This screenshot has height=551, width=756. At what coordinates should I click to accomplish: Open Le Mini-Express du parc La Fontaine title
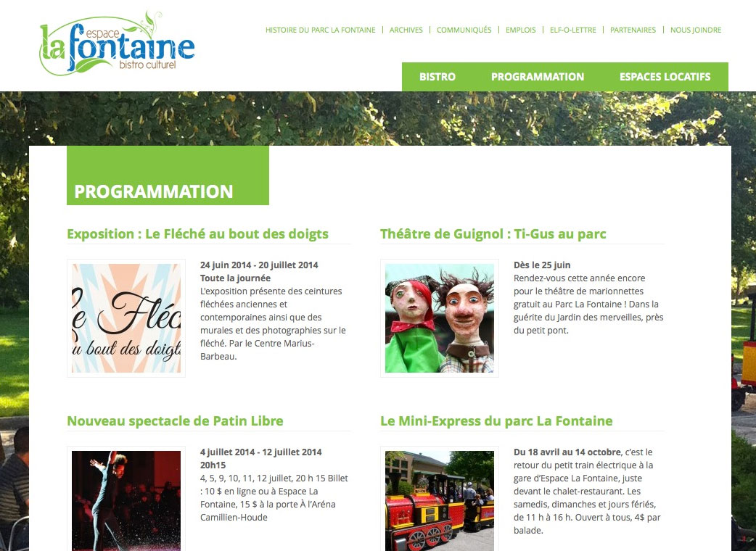[x=496, y=421]
